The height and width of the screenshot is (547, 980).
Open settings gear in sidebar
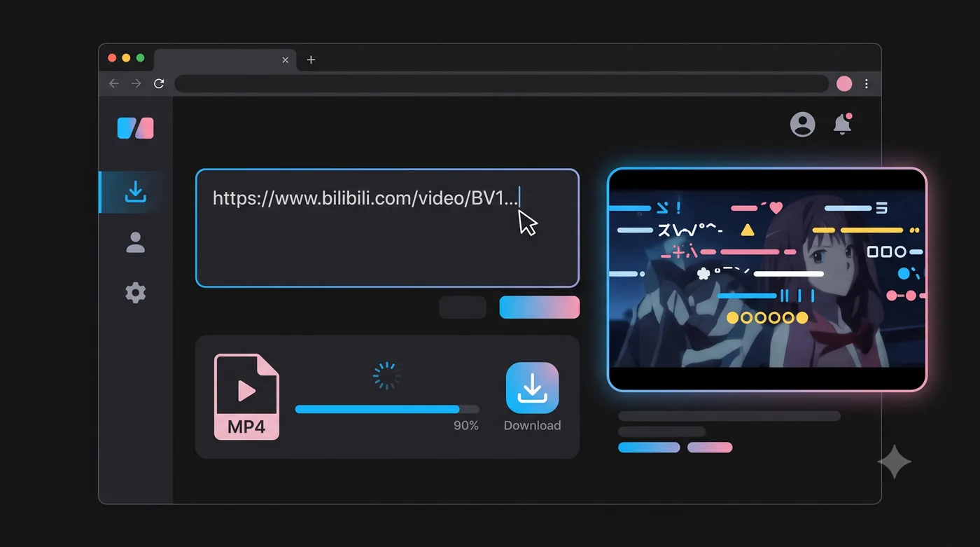pyautogui.click(x=135, y=293)
